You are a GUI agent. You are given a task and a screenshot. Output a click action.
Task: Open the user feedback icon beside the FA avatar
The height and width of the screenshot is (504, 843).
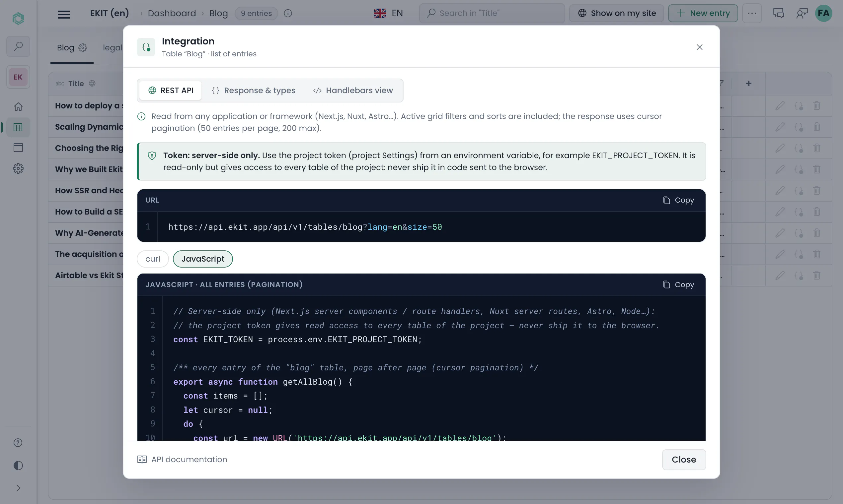tap(802, 13)
